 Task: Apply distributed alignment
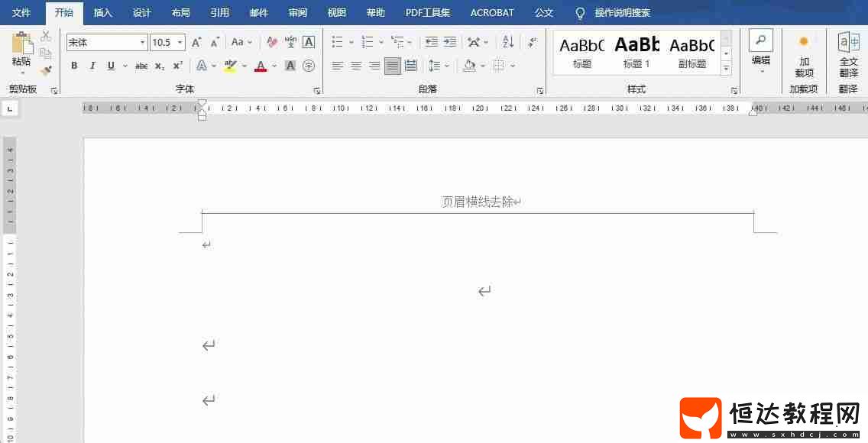(x=411, y=66)
